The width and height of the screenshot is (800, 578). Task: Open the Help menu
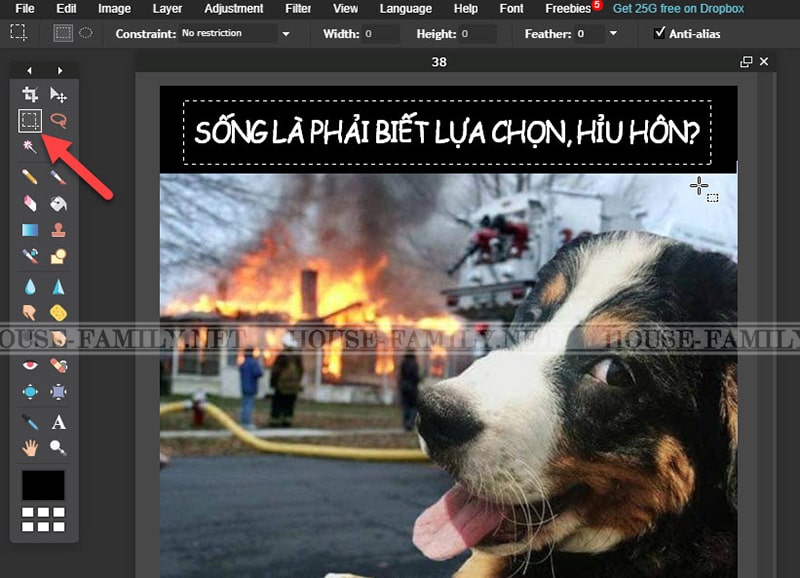coord(465,9)
